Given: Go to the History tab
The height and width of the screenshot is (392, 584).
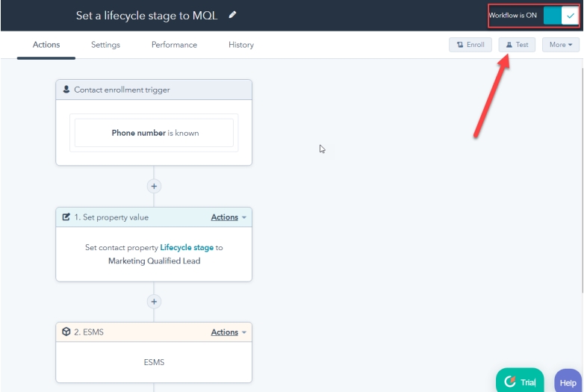Looking at the screenshot, I should click(x=241, y=45).
